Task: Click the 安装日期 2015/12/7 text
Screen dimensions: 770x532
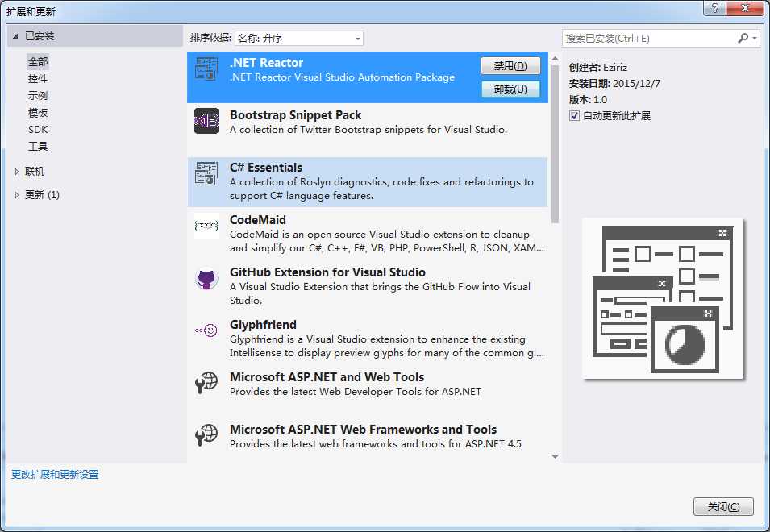Action: tap(614, 84)
